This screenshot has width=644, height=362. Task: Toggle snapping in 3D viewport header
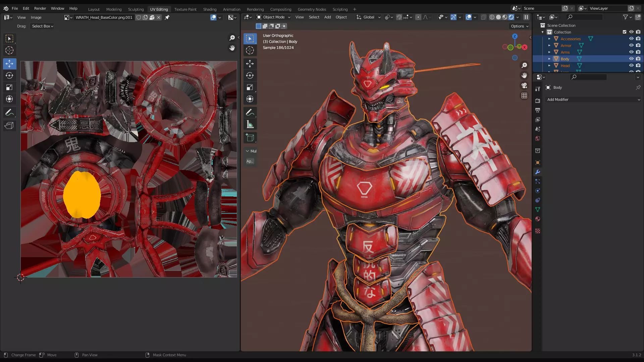399,17
